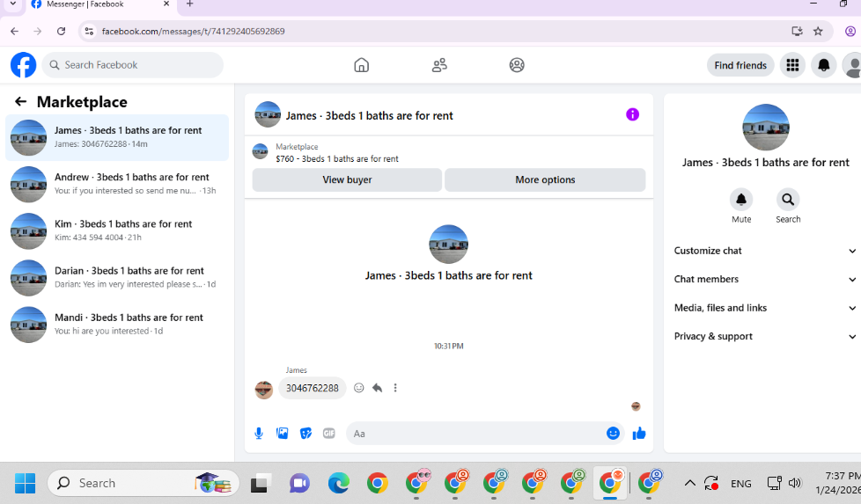Click the browser address bar URL
Viewport: 861px width, 504px height.
pyautogui.click(x=194, y=32)
